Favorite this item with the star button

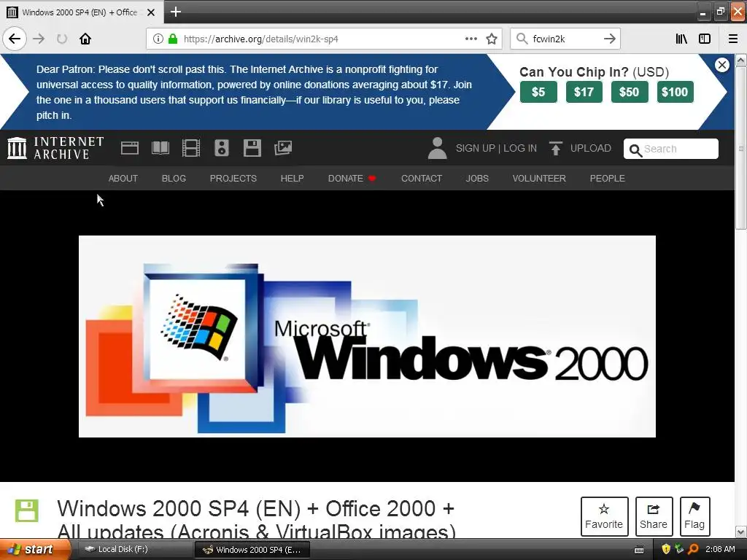(604, 516)
